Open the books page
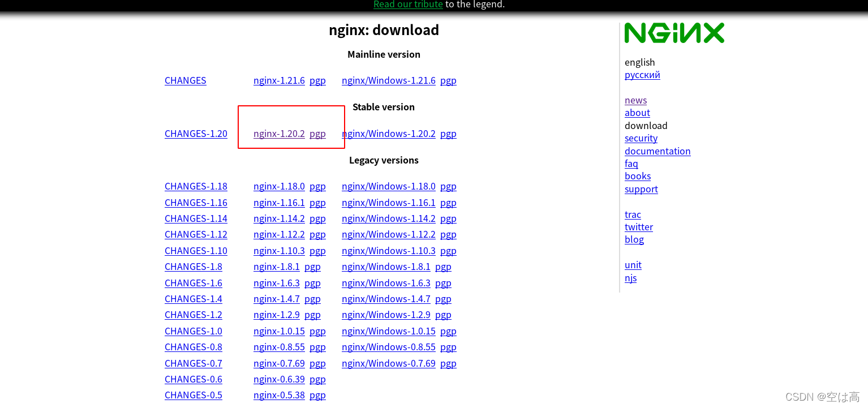868x408 pixels. (x=638, y=176)
